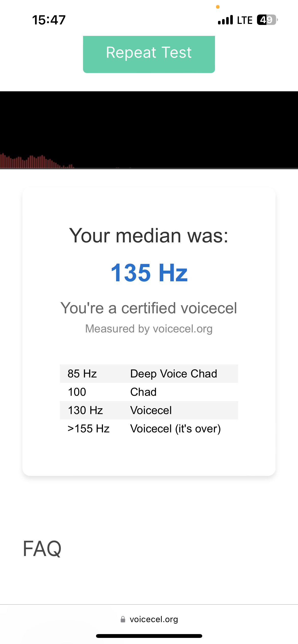Select the 130 Hz Voicecel row
The height and width of the screenshot is (644, 298).
click(x=149, y=410)
